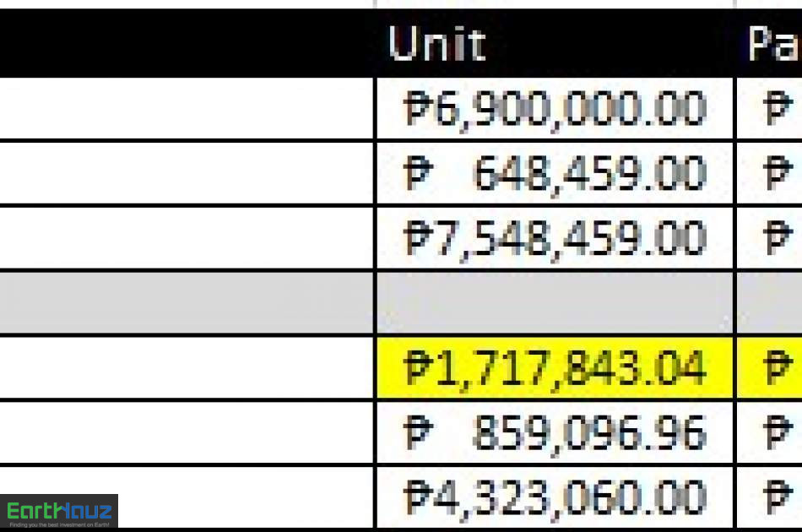
Task: Click the peso cell right of ₱6,900,000.00
Action: point(770,108)
